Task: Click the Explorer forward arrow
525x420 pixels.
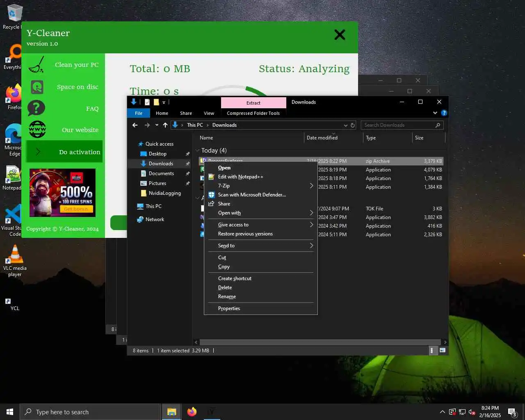Action: pos(147,125)
